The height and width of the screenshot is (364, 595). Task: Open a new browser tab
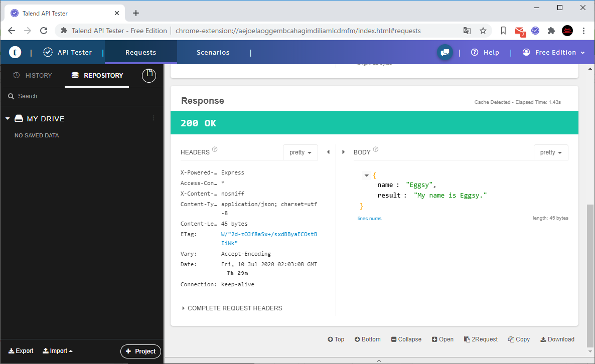[136, 13]
